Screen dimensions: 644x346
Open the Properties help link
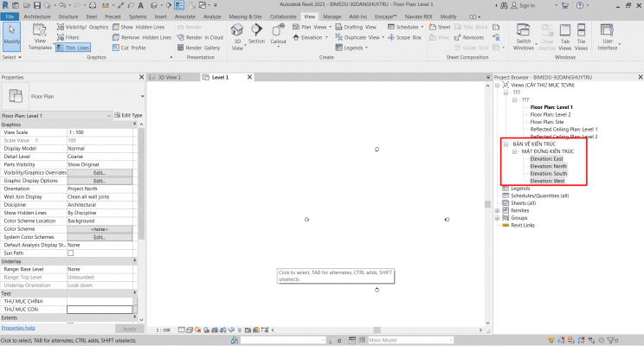pyautogui.click(x=18, y=328)
